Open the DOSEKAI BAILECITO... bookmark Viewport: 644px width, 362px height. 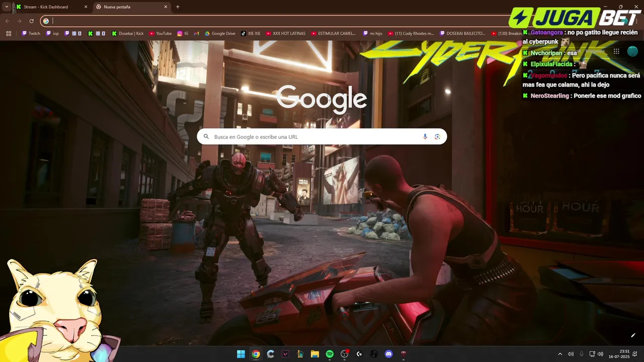point(462,34)
